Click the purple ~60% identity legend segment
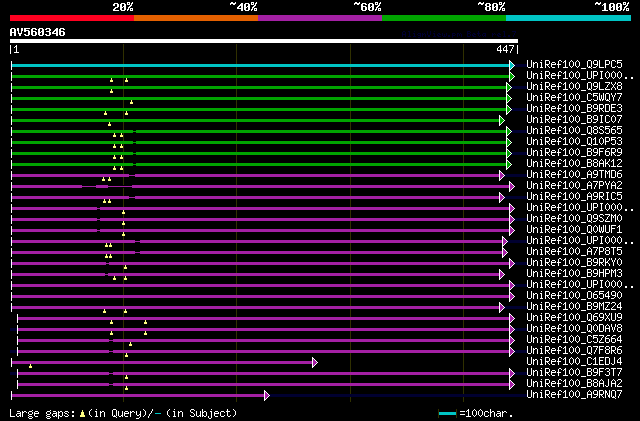Screen dimensions: 640x421 click(x=320, y=18)
